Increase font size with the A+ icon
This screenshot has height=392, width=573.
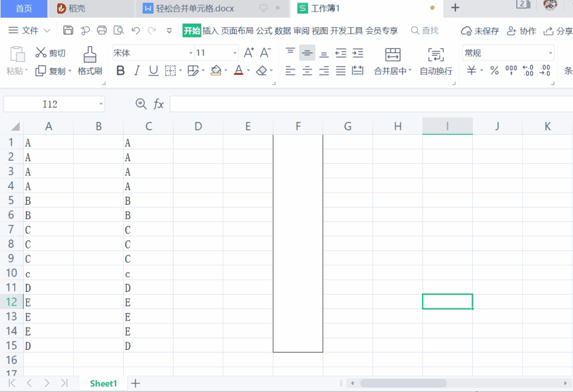(x=249, y=53)
